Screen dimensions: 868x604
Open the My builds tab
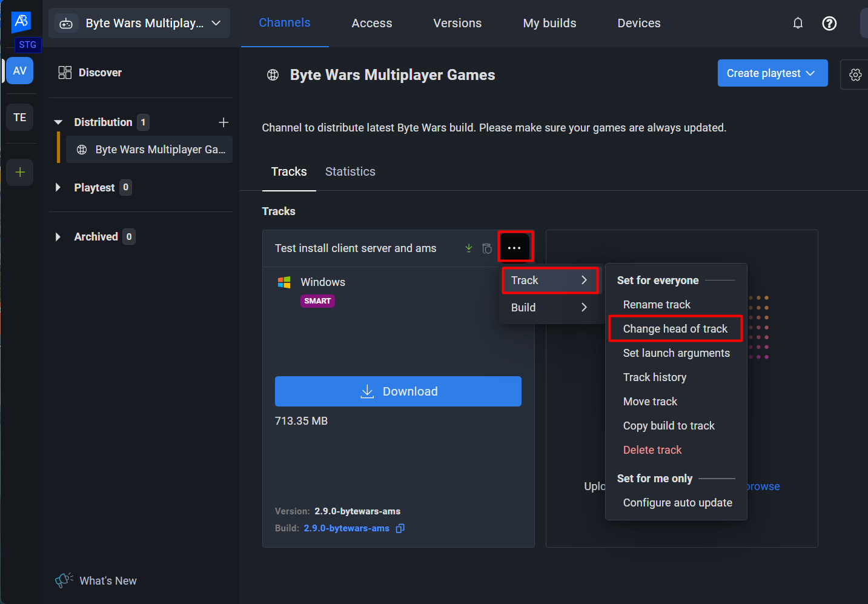(549, 23)
